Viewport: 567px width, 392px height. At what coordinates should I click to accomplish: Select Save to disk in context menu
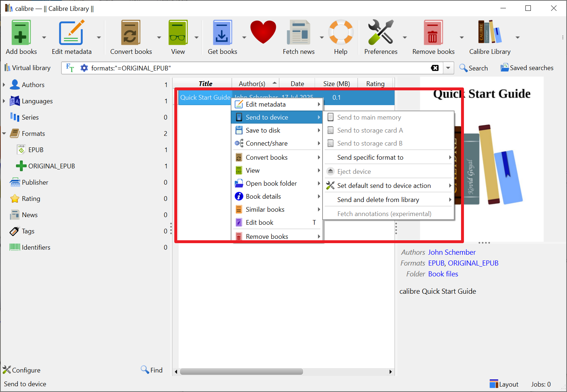coord(277,130)
